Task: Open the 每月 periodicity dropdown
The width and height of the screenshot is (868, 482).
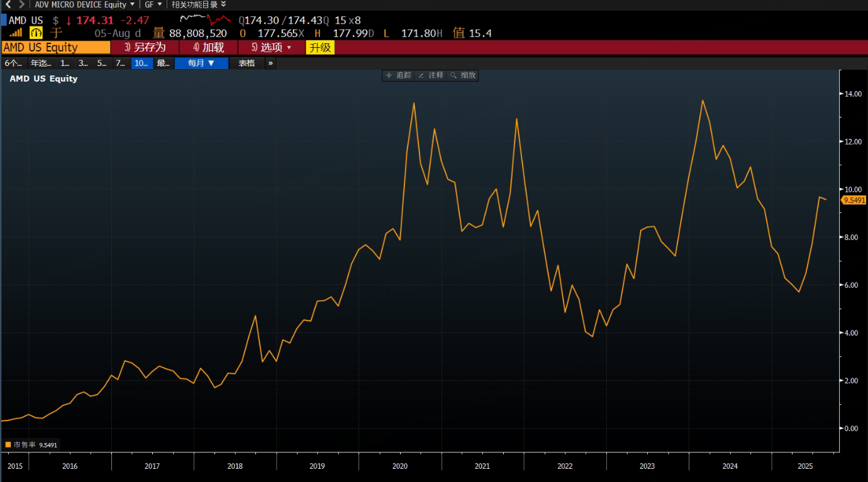Action: click(201, 63)
